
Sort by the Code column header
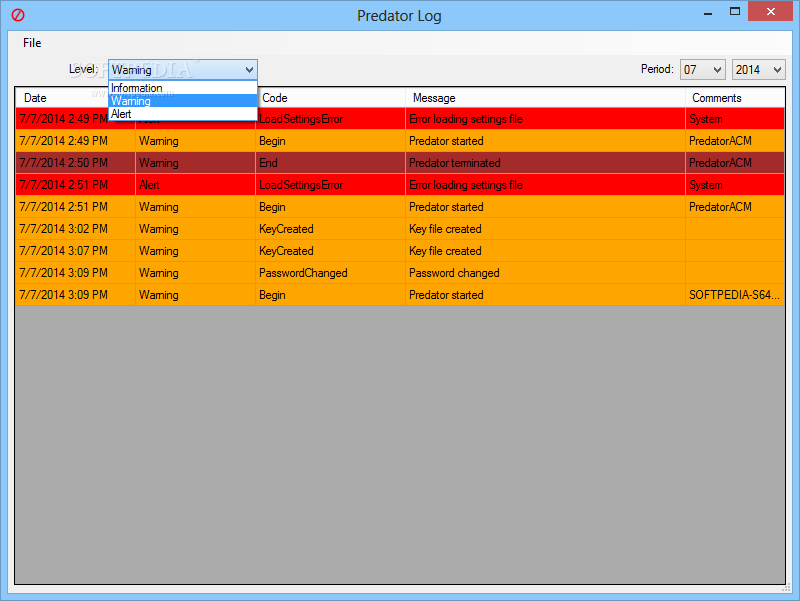[x=331, y=98]
